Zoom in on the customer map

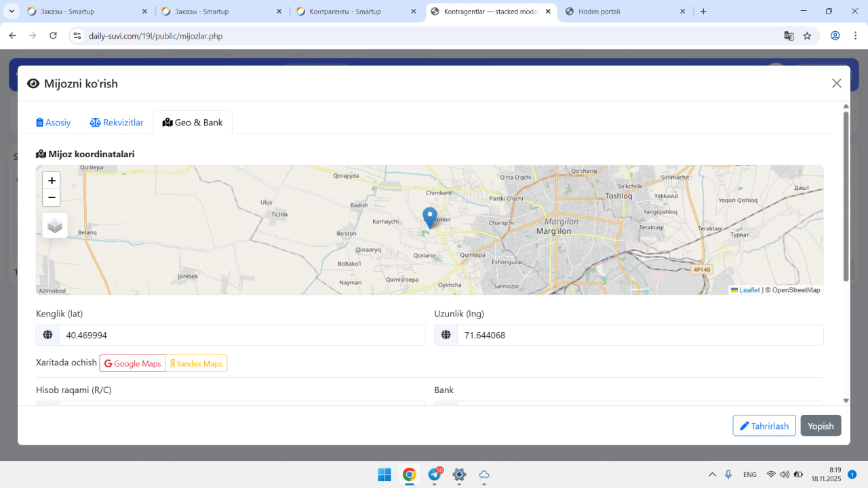click(52, 181)
